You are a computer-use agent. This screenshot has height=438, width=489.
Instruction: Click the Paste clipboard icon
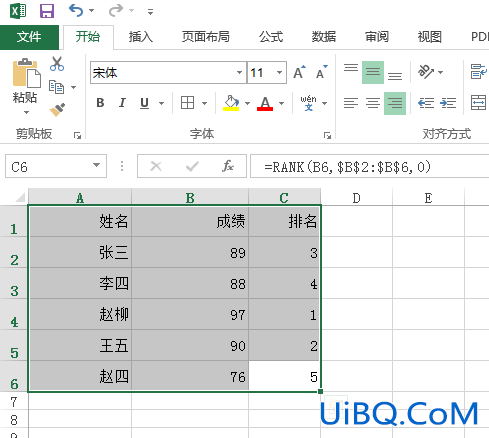pos(26,73)
